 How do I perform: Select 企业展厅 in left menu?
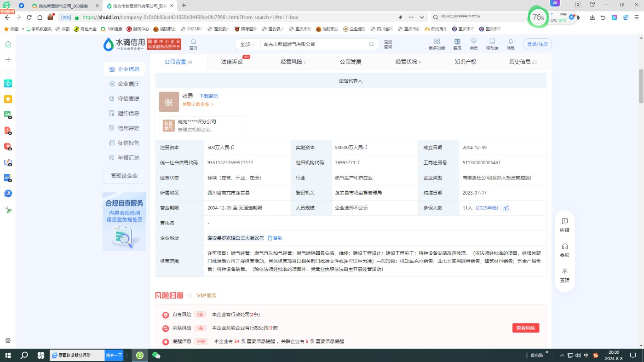[124, 84]
